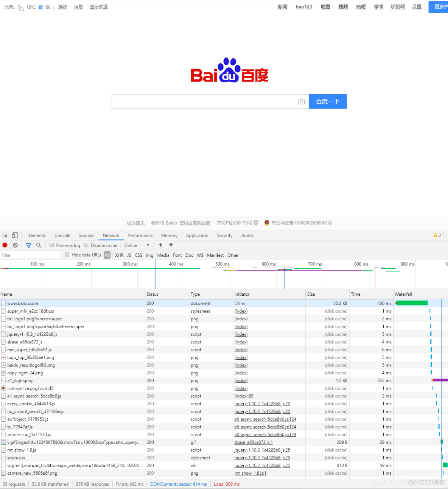Filter requests by Media
The height and width of the screenshot is (489, 448).
[163, 255]
